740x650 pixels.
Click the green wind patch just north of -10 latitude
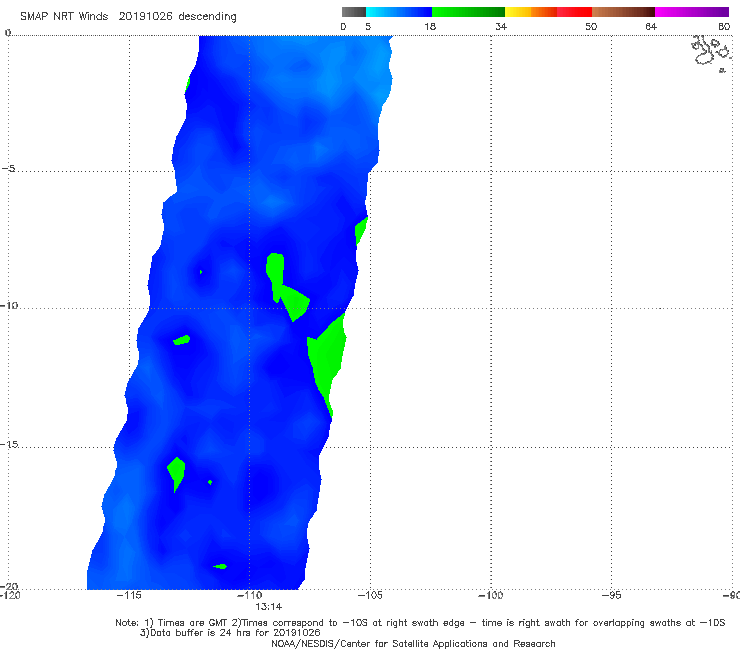[x=286, y=288]
